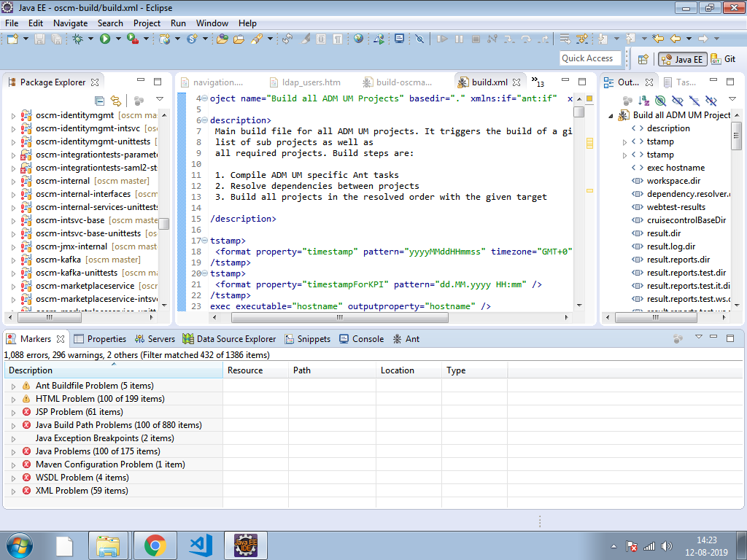This screenshot has height=560, width=747.
Task: Expand JSP Problem marker group
Action: pyautogui.click(x=13, y=413)
